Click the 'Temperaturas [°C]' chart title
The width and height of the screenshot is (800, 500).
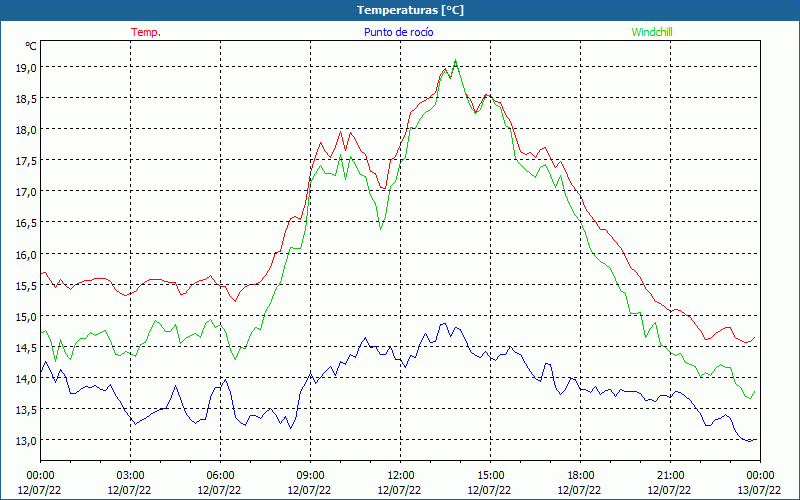tap(410, 10)
